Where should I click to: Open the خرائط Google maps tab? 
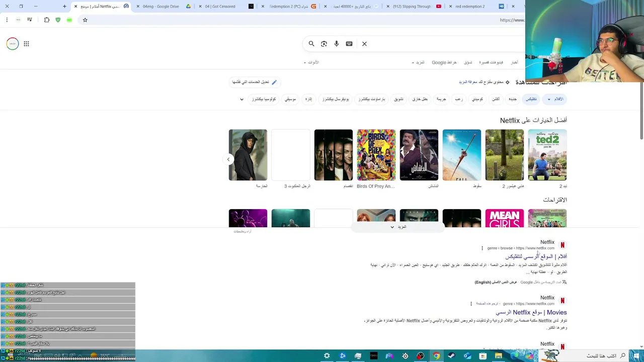click(444, 62)
